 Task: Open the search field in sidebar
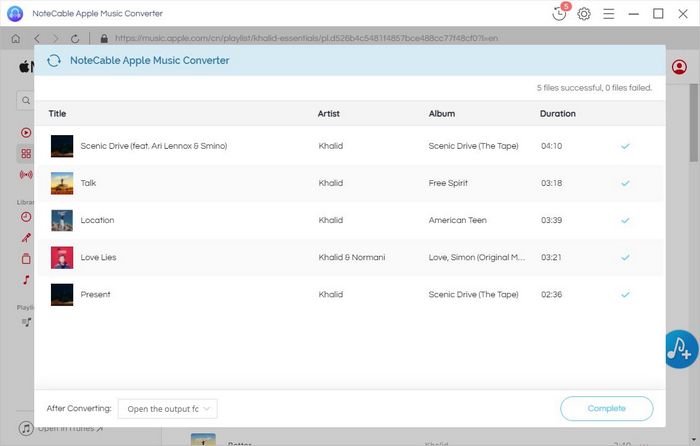tap(25, 100)
